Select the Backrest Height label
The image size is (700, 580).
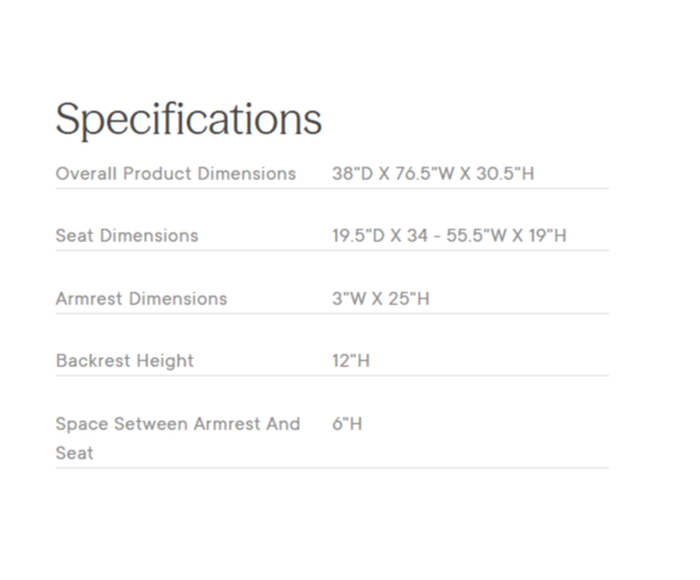coord(125,361)
